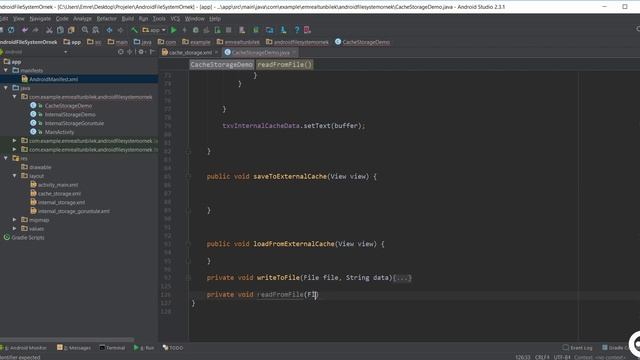Open the app run configuration dropdown

click(x=154, y=30)
